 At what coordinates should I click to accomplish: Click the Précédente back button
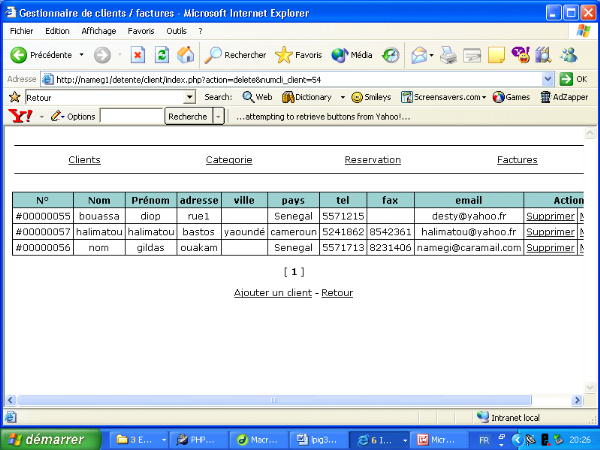[x=42, y=55]
